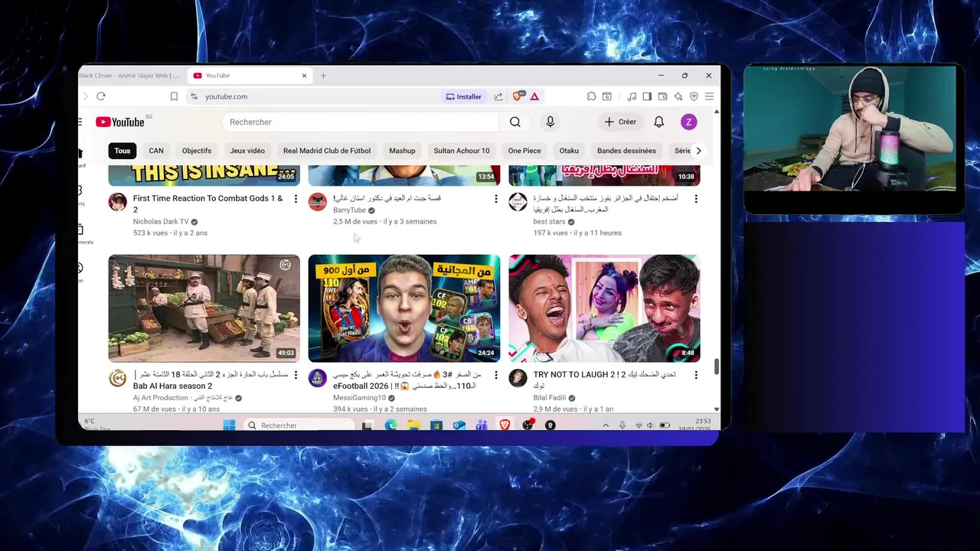Image resolution: width=980 pixels, height=551 pixels.
Task: Open MessiGaming10 channel avatar
Action: pyautogui.click(x=317, y=378)
